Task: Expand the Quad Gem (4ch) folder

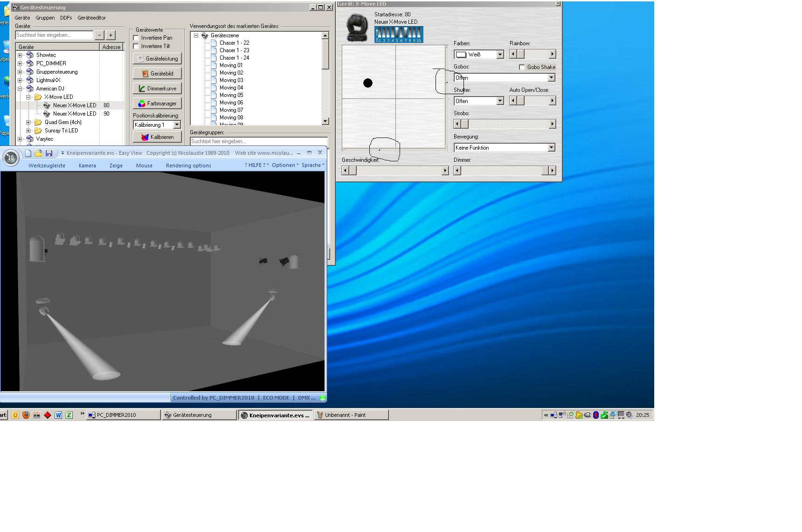Action: click(x=28, y=122)
